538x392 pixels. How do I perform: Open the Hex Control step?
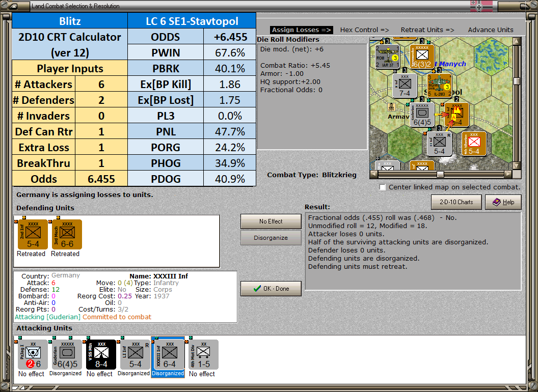tap(364, 30)
